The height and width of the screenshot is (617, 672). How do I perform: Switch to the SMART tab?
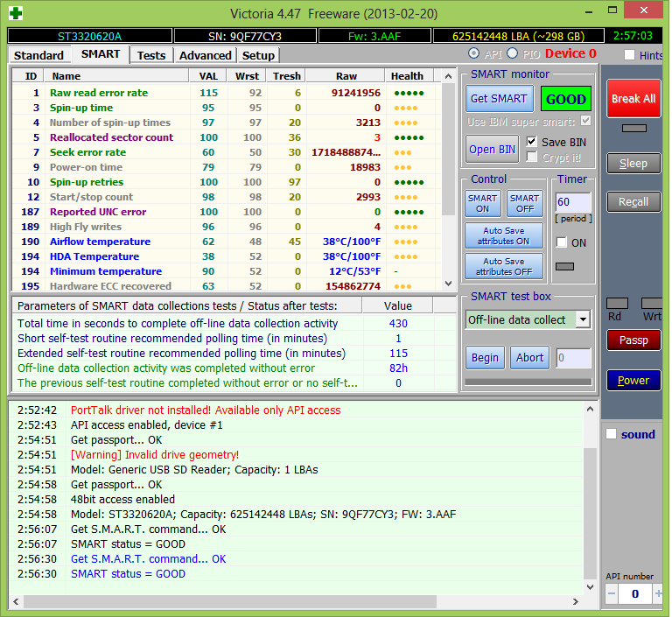[101, 54]
